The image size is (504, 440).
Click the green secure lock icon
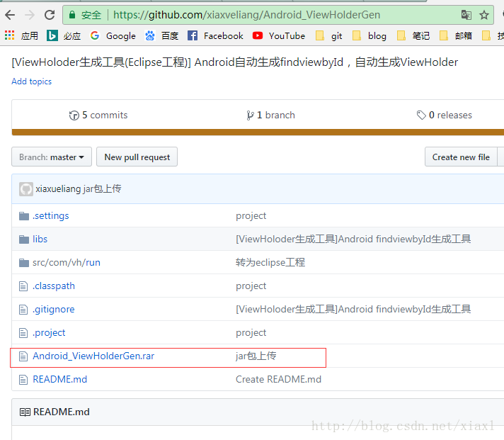pyautogui.click(x=72, y=15)
